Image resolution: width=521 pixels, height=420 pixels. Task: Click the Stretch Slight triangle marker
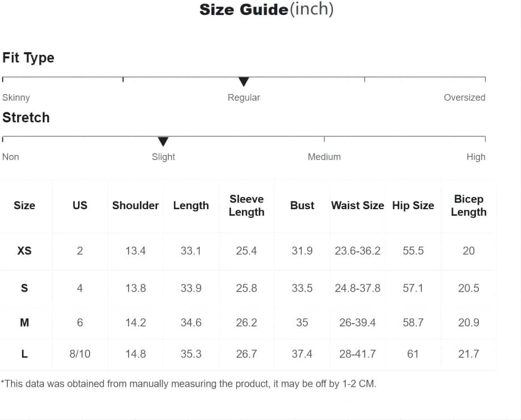163,141
